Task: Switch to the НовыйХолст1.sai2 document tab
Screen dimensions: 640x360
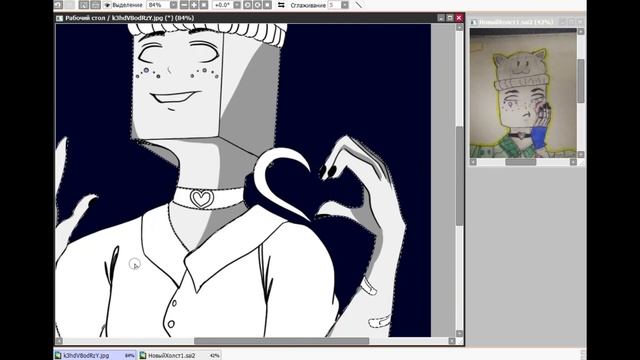Action: 180,356
